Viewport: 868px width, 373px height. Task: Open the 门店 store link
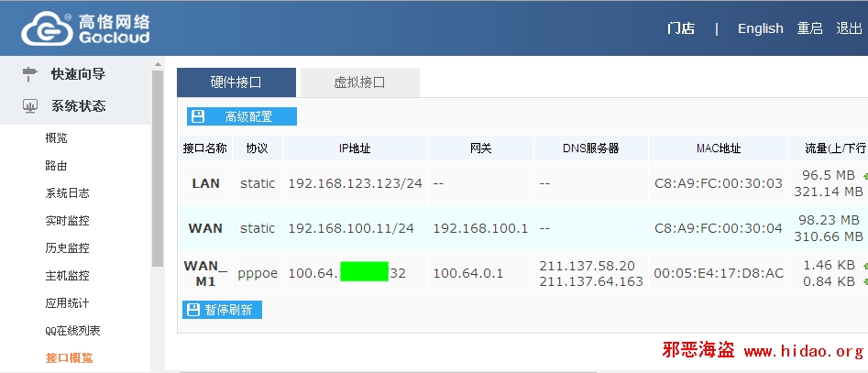pos(681,28)
